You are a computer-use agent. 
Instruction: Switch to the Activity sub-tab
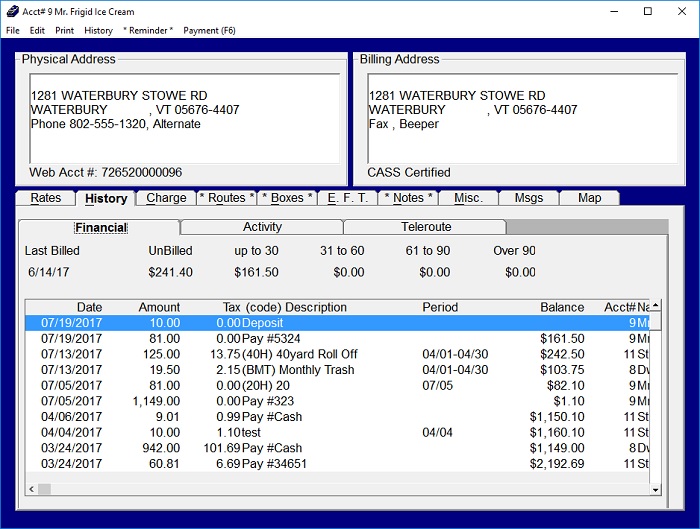(x=262, y=227)
